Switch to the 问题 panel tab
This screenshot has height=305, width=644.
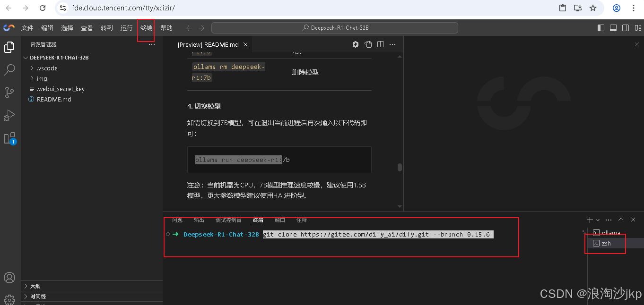pos(177,220)
